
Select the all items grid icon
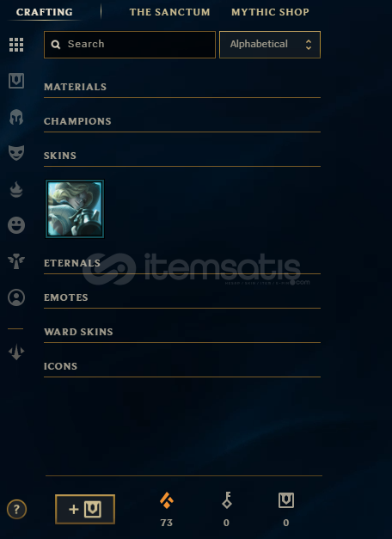point(16,45)
